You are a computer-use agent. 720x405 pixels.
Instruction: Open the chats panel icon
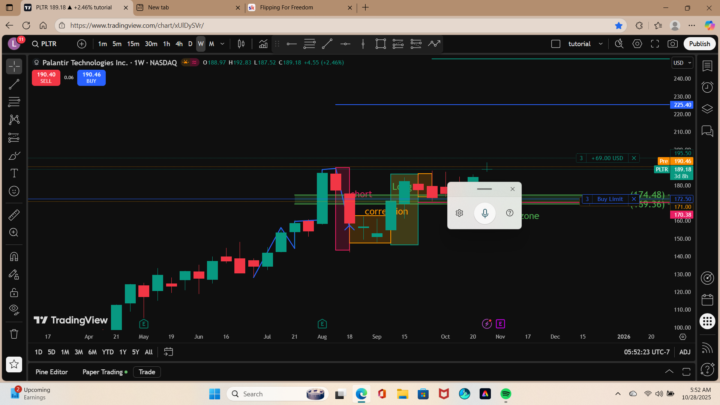pyautogui.click(x=707, y=131)
